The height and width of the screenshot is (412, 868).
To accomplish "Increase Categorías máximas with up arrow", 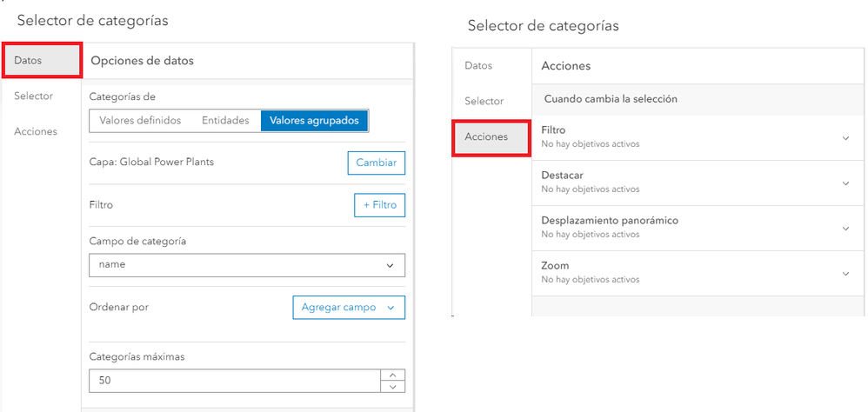I will pyautogui.click(x=393, y=375).
